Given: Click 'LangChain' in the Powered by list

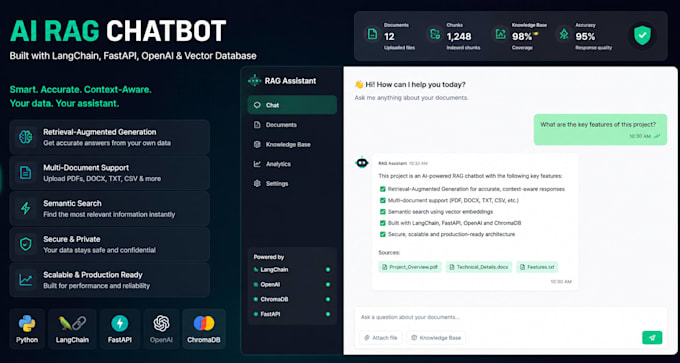Looking at the screenshot, I should pyautogui.click(x=274, y=270).
